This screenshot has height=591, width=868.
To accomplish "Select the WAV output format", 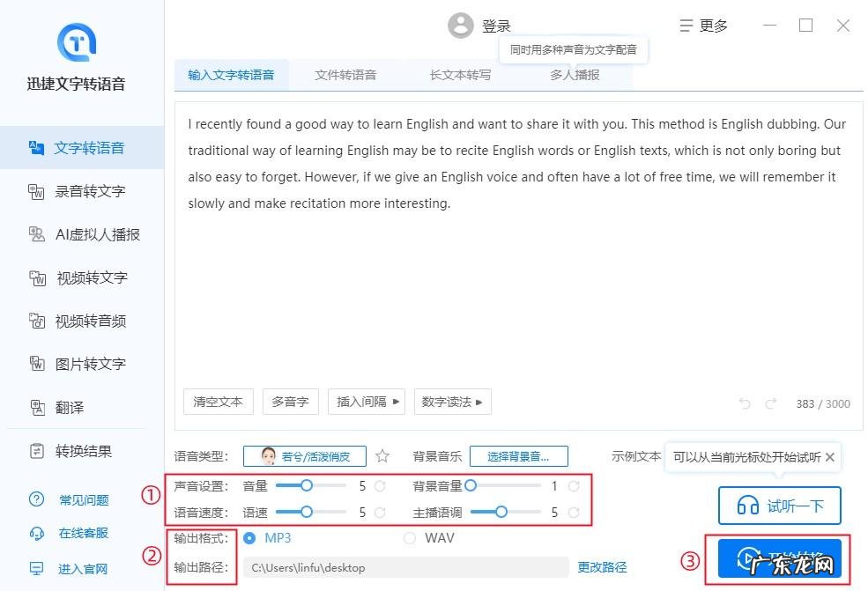I will coord(410,536).
